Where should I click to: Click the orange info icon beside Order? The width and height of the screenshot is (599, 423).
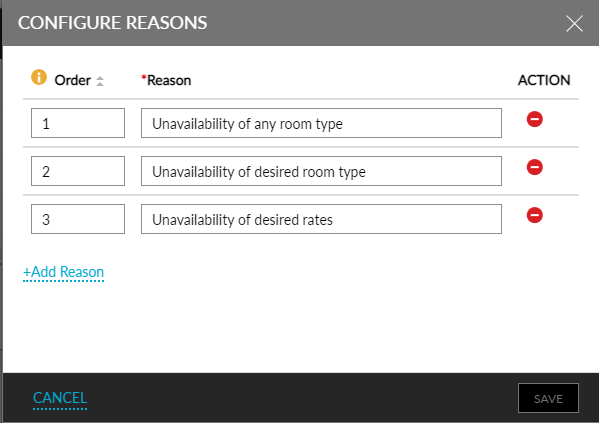click(x=39, y=77)
